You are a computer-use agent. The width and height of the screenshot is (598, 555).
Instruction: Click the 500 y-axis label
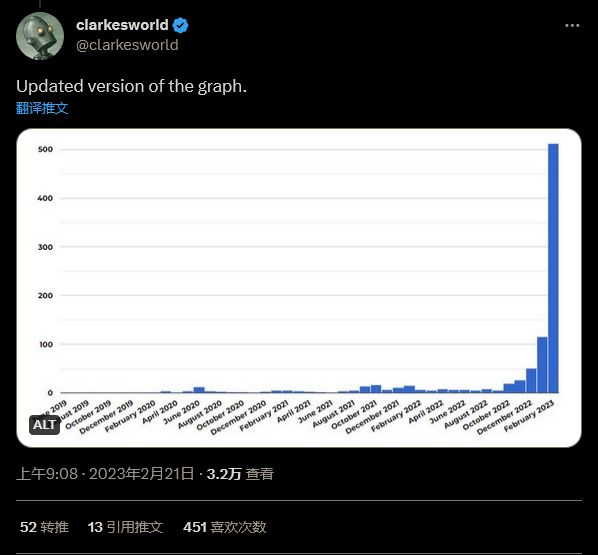(45, 149)
